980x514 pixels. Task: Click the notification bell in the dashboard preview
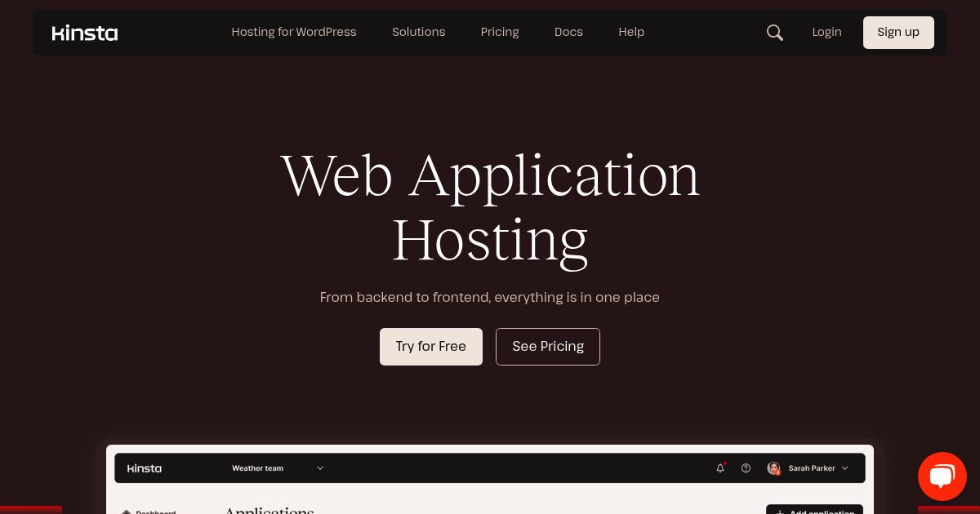tap(720, 468)
